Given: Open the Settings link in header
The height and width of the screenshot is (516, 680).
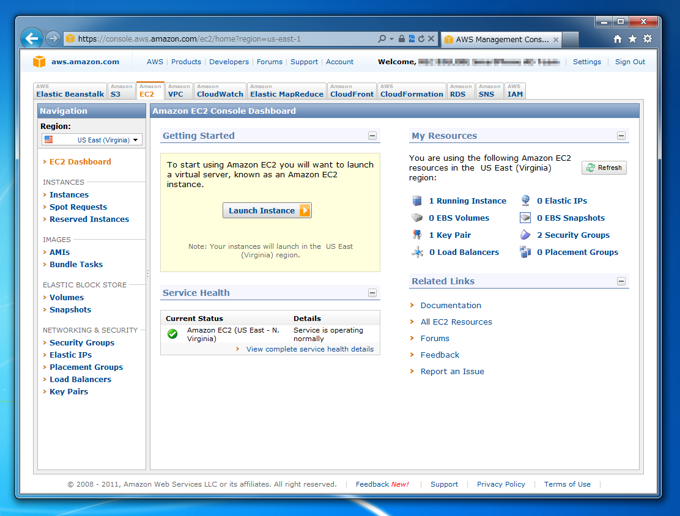Looking at the screenshot, I should (587, 62).
